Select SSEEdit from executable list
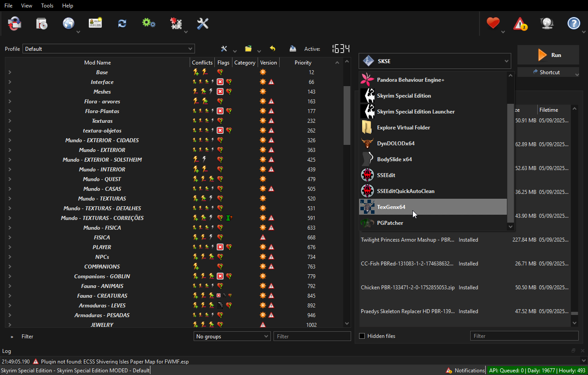The image size is (588, 375). coord(433,175)
